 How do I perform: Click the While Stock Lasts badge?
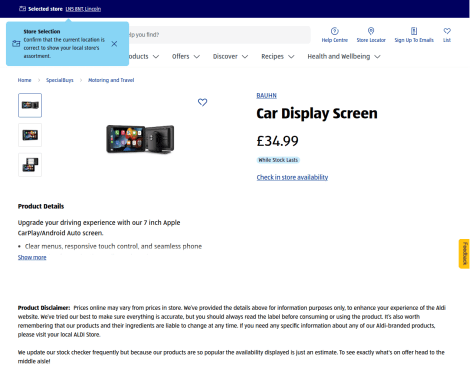(278, 160)
